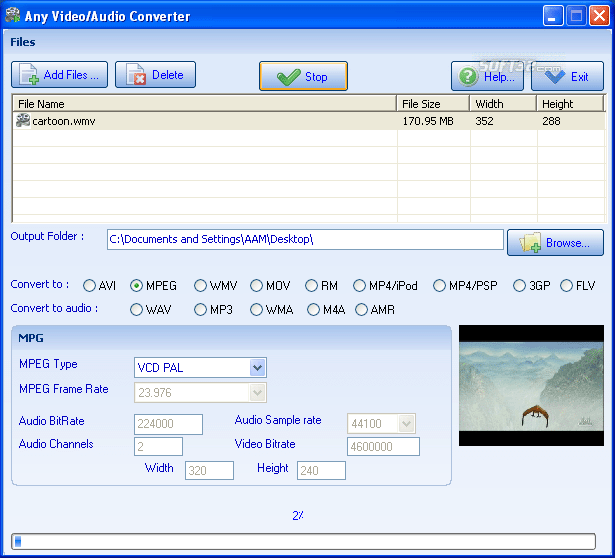Click the Add Files button
The image size is (615, 558).
59,75
